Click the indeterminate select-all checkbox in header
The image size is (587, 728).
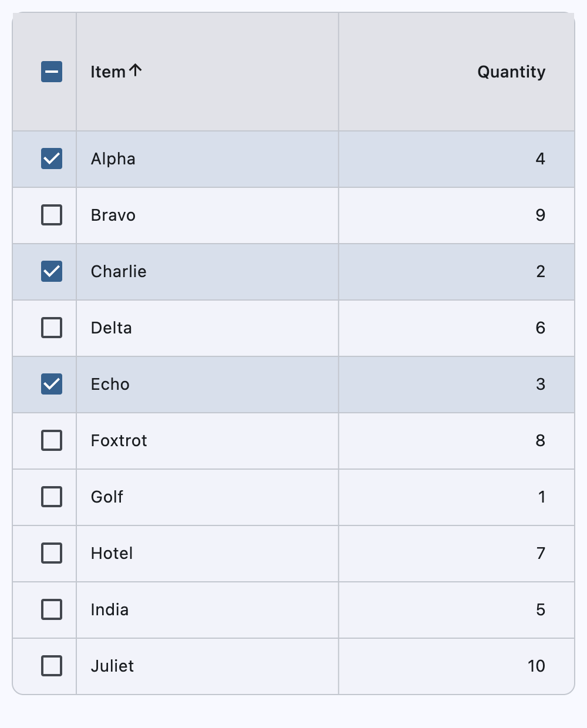coord(51,72)
